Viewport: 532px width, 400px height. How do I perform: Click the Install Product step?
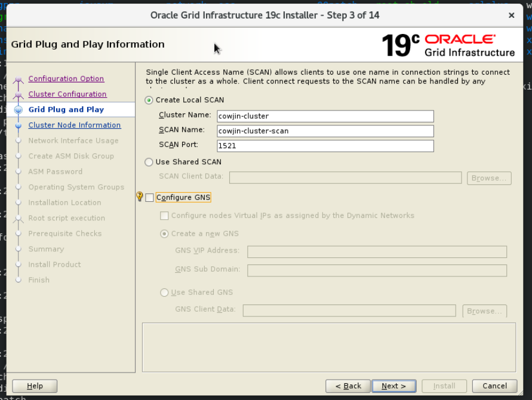coord(54,264)
